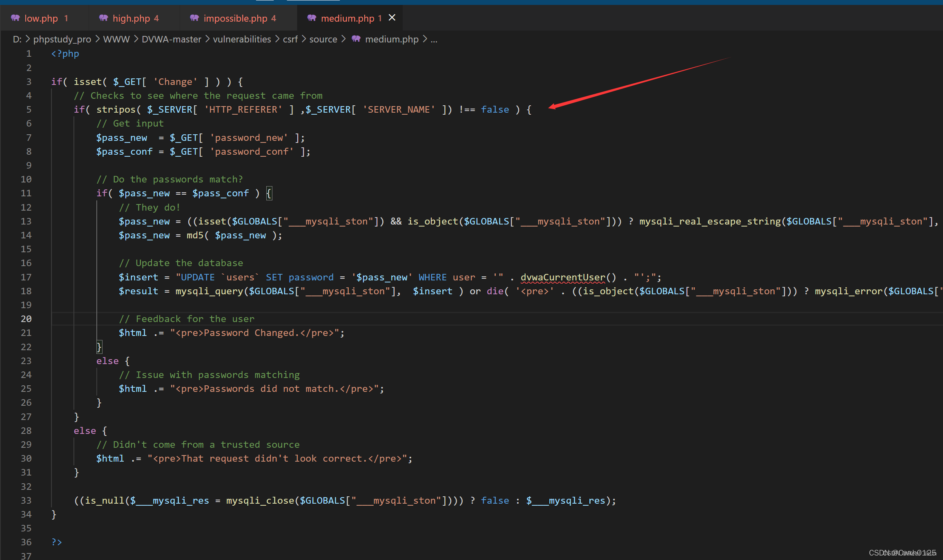
Task: Click the csrf breadcrumb segment
Action: click(x=290, y=39)
